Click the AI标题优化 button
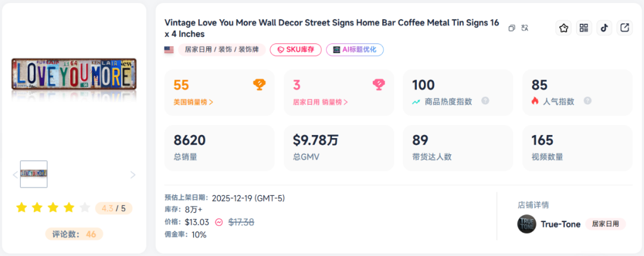 coord(355,49)
